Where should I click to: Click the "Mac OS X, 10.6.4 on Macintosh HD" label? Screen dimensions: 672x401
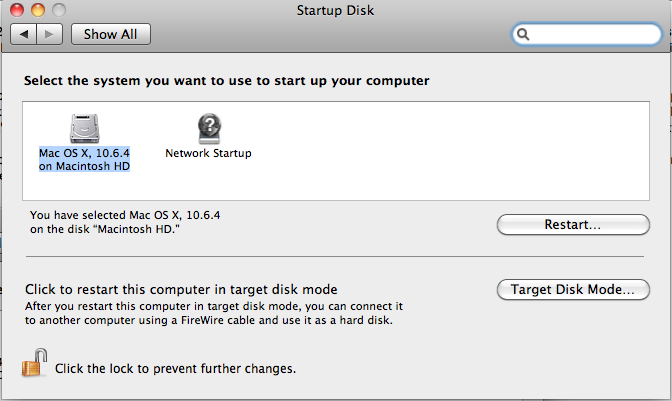click(85, 159)
